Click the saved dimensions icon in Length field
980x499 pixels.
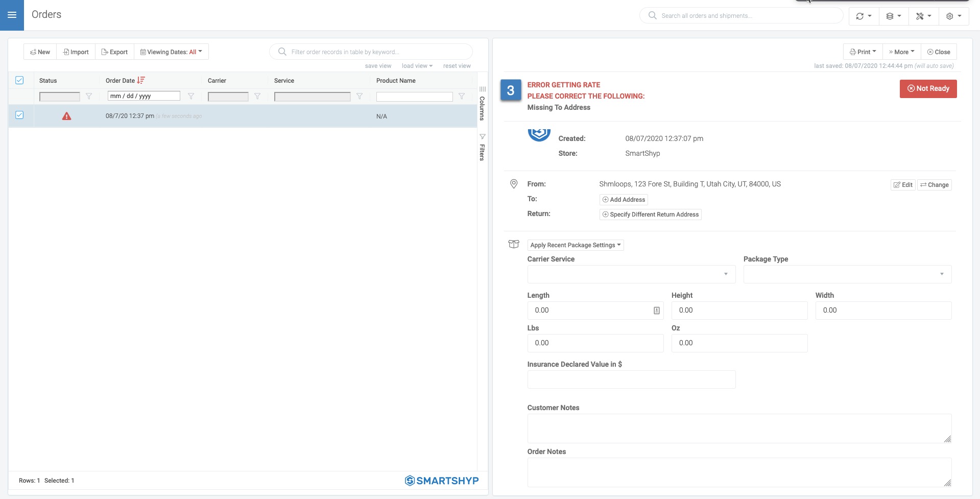pos(657,311)
